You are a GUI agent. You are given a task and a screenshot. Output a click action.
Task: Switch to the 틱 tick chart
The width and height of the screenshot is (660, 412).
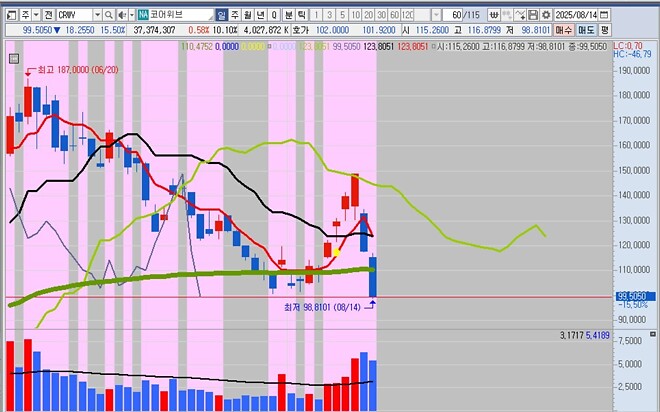[302, 15]
